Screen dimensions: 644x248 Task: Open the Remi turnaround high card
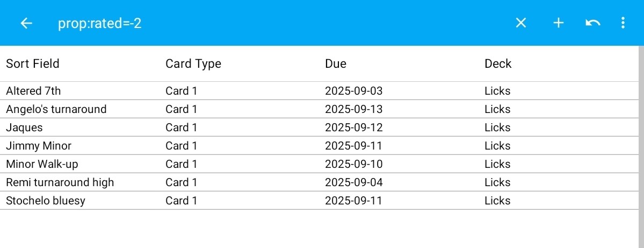(x=60, y=182)
